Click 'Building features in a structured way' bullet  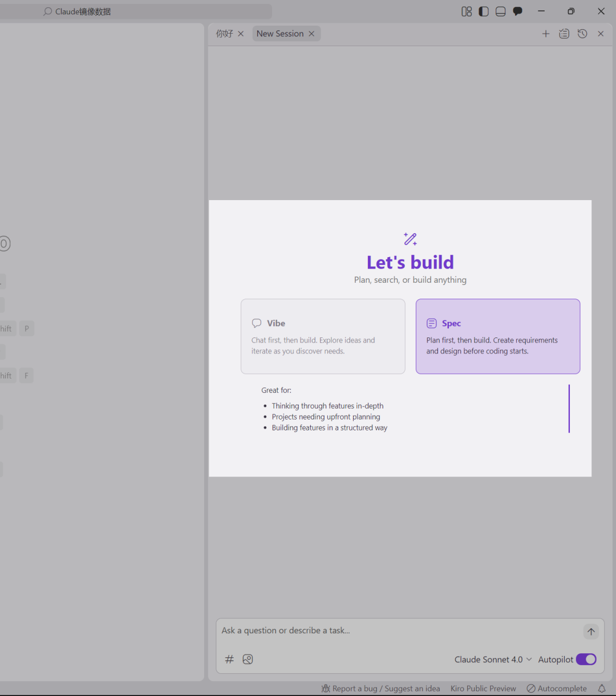click(329, 428)
